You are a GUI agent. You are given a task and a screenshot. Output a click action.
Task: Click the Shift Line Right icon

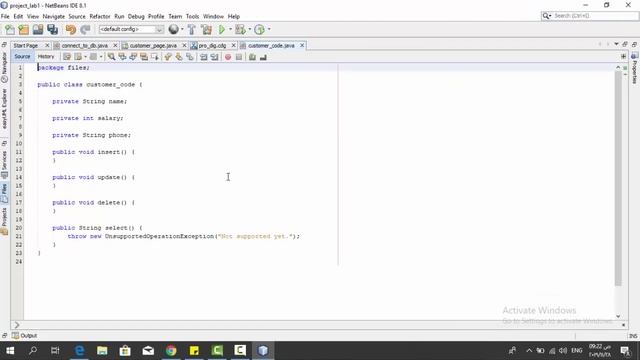214,57
